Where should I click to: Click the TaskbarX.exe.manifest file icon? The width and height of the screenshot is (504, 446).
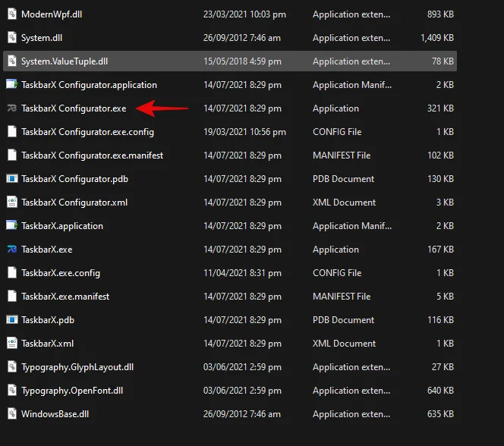point(12,296)
